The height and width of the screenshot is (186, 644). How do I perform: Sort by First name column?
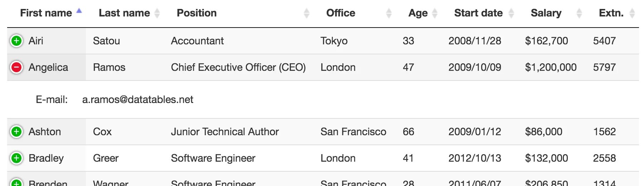point(46,13)
